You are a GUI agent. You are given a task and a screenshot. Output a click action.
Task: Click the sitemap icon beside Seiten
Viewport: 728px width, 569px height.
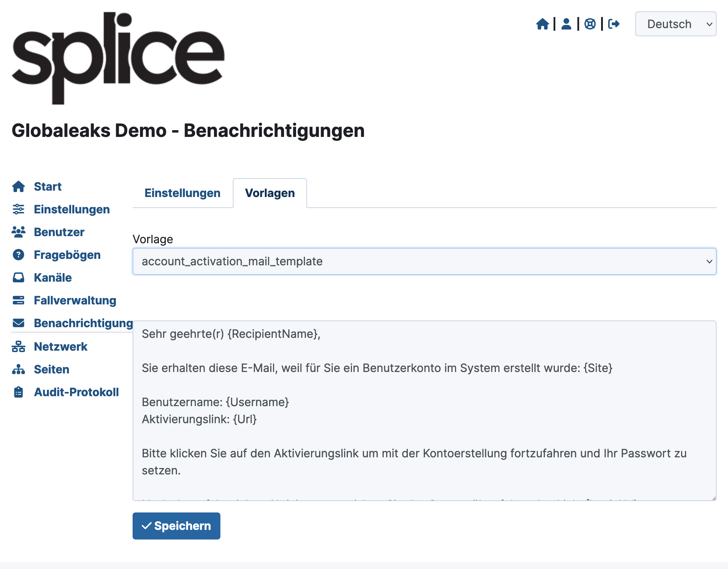(18, 369)
